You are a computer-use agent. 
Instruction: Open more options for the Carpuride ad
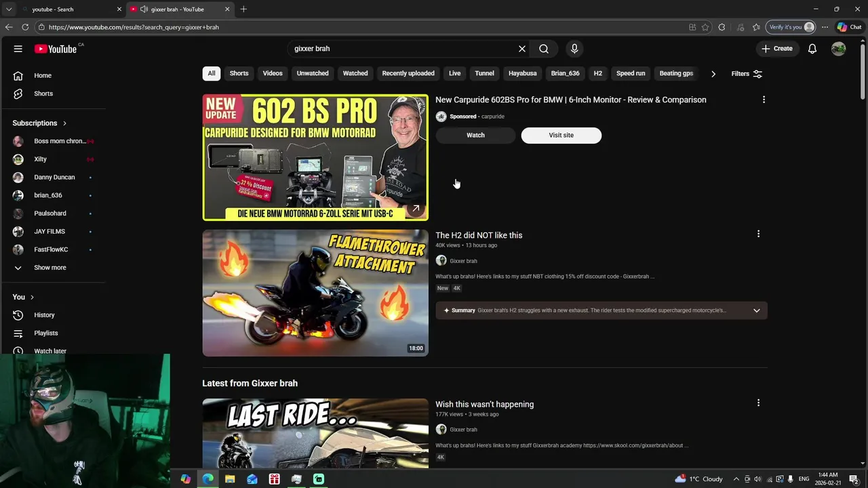pyautogui.click(x=764, y=100)
